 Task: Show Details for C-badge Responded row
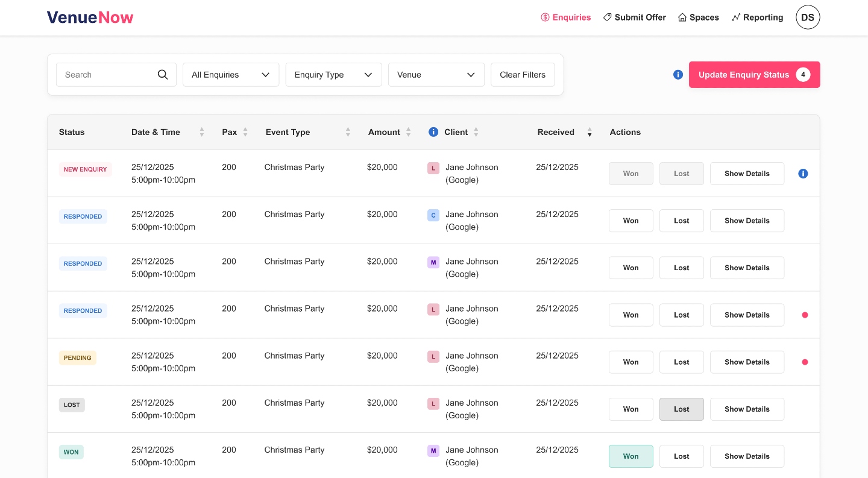coord(747,221)
